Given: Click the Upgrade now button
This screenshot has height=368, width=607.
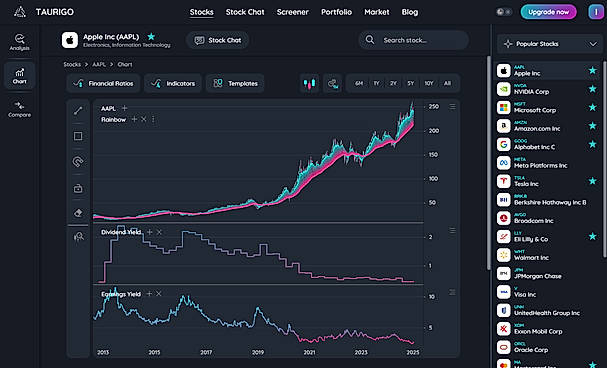Looking at the screenshot, I should [x=549, y=12].
